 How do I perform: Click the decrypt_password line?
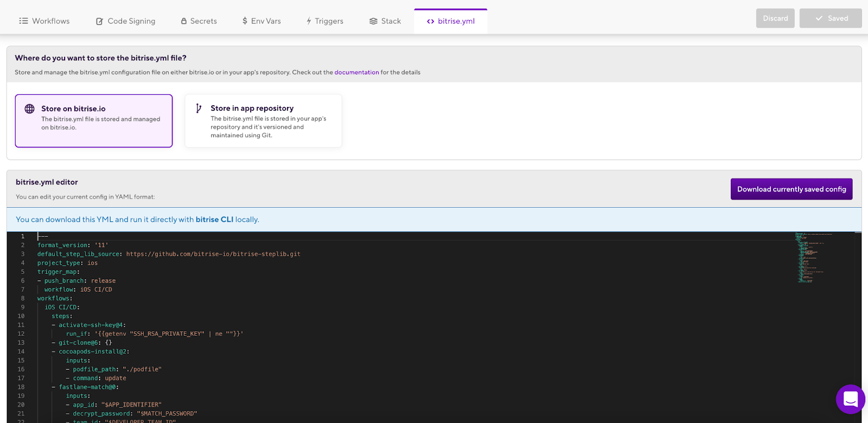point(132,414)
